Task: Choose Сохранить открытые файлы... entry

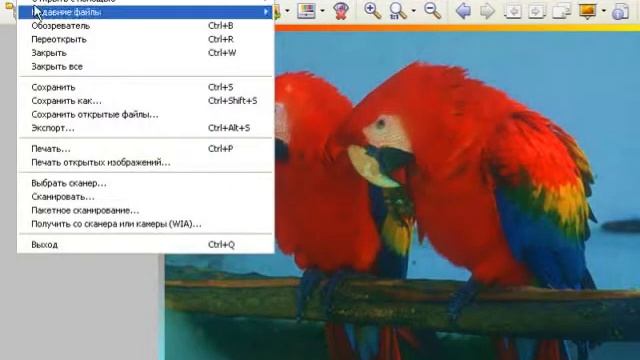Action: pyautogui.click(x=146, y=114)
